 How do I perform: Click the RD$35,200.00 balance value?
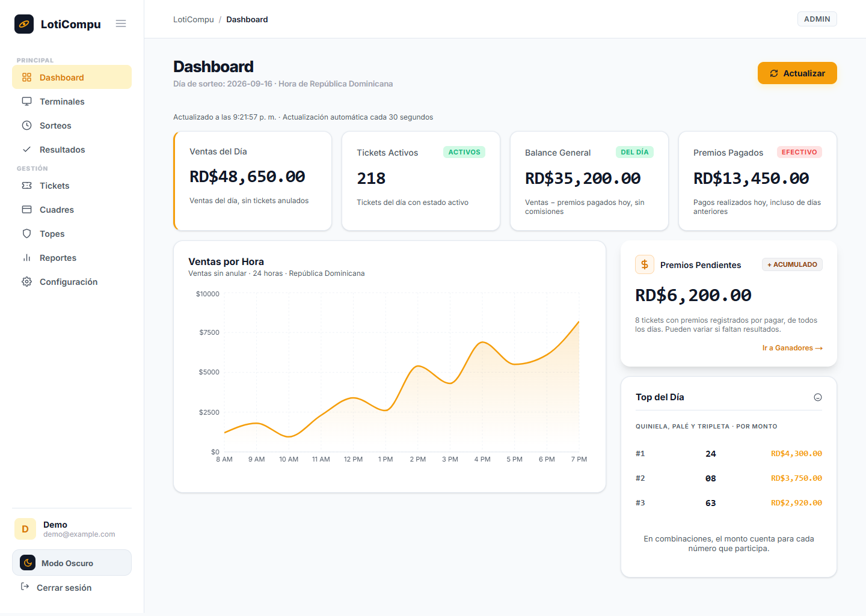583,178
